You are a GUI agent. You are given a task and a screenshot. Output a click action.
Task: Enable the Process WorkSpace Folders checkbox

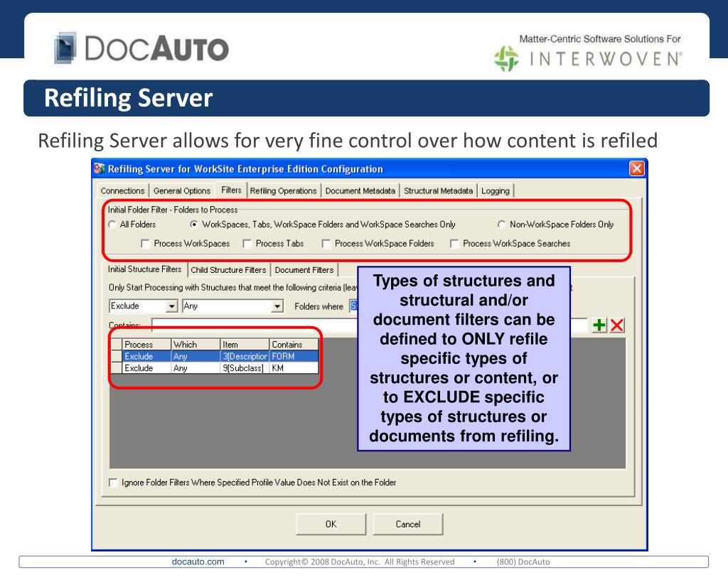click(326, 244)
